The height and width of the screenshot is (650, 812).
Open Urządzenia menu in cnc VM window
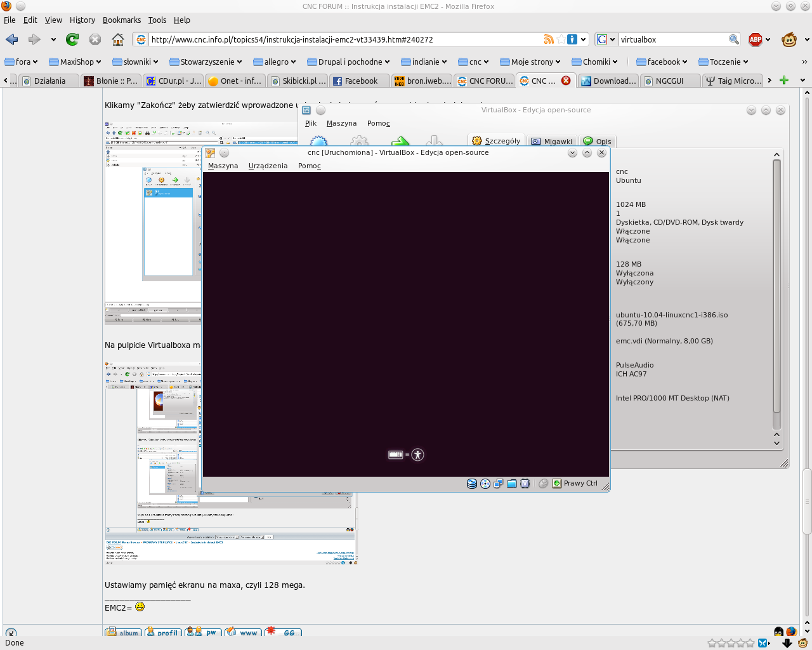click(268, 166)
